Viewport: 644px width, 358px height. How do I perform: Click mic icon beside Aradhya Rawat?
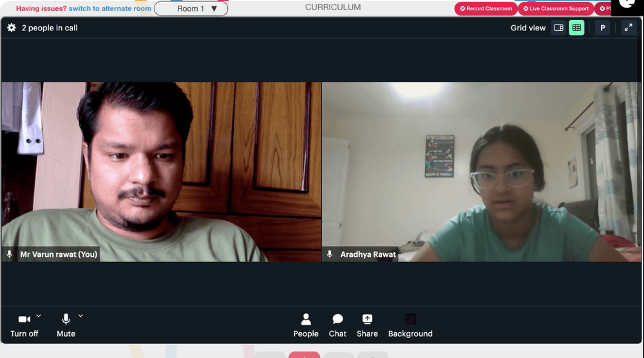(x=330, y=254)
